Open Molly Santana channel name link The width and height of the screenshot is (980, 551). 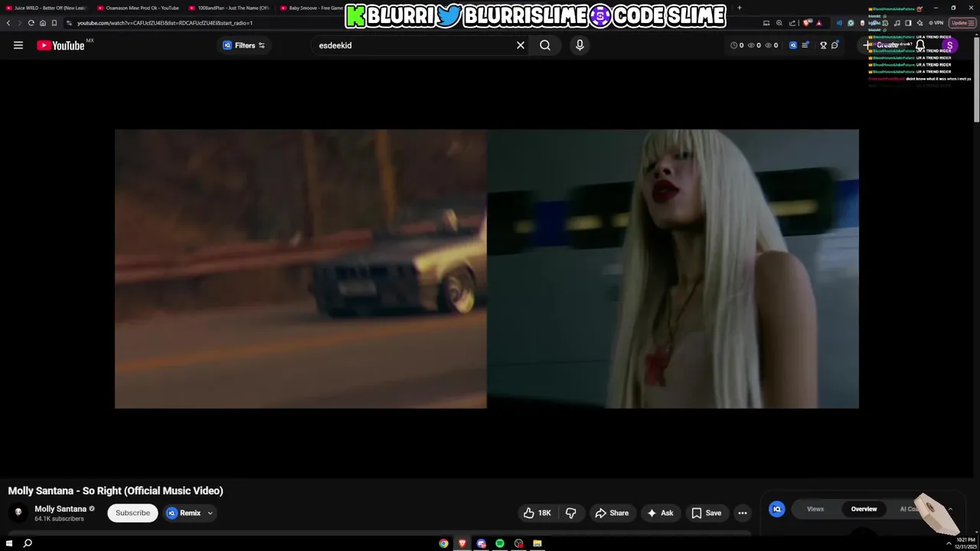pyautogui.click(x=60, y=509)
